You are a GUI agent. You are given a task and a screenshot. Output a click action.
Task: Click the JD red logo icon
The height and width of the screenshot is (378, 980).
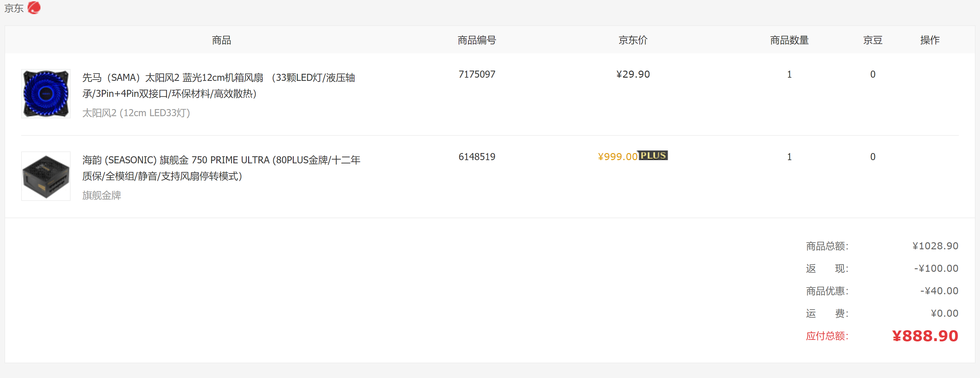click(34, 8)
